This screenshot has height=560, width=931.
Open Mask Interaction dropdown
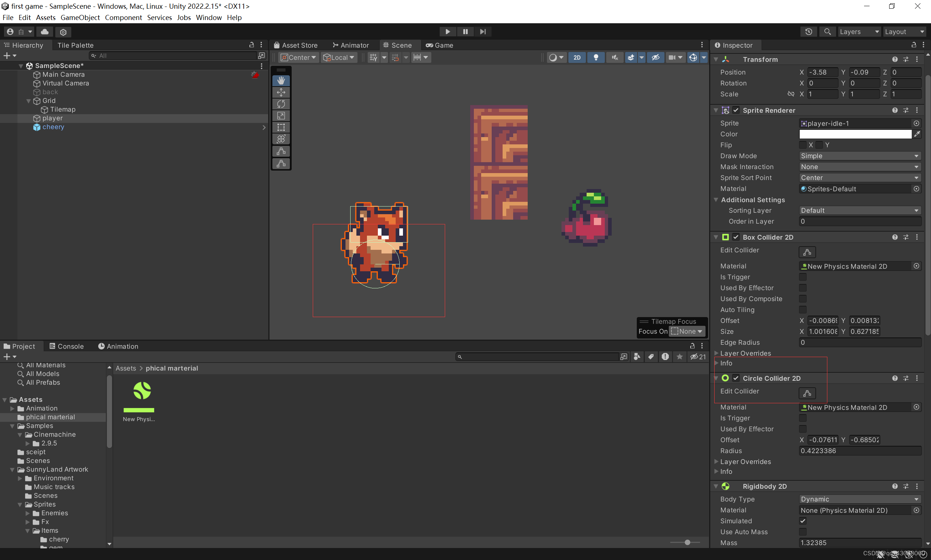click(x=860, y=167)
